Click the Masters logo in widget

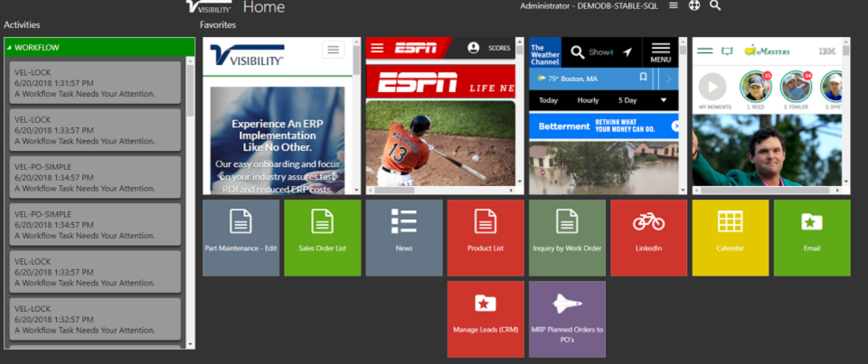click(768, 51)
